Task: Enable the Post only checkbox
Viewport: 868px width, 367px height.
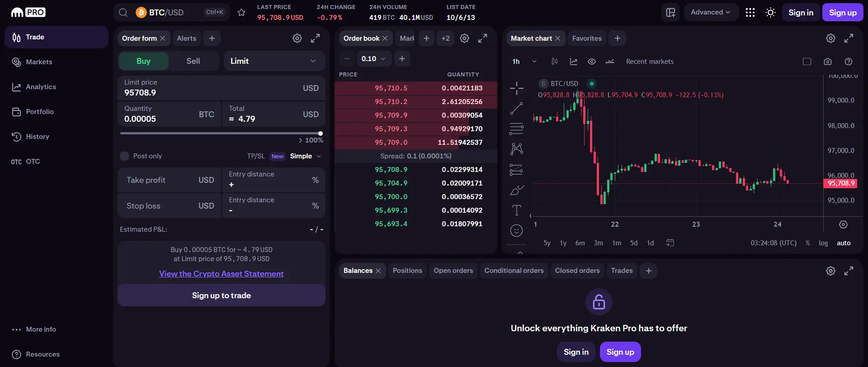Action: [x=124, y=156]
